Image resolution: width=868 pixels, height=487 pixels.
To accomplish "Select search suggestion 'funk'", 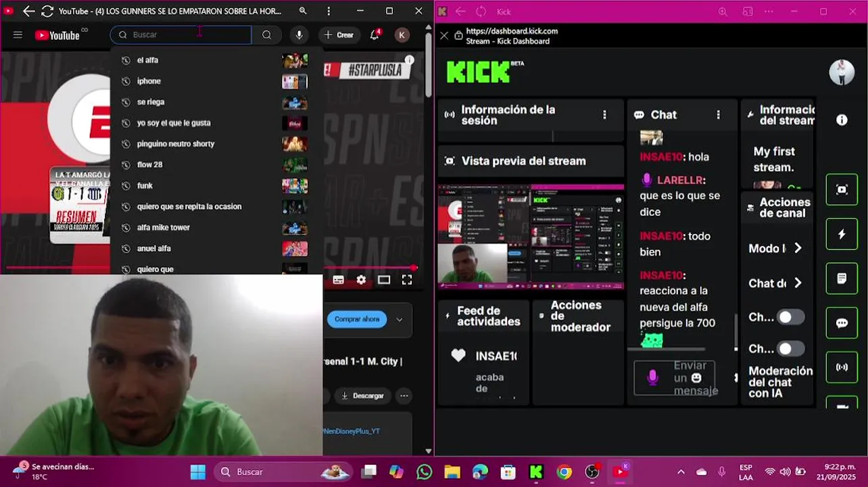I will tap(216, 185).
